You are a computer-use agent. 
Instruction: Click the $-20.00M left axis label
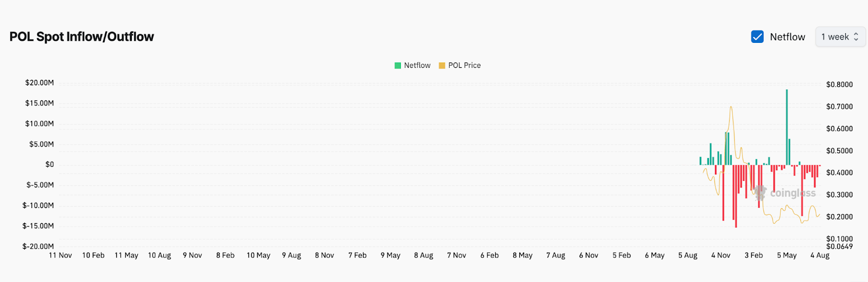tap(38, 247)
